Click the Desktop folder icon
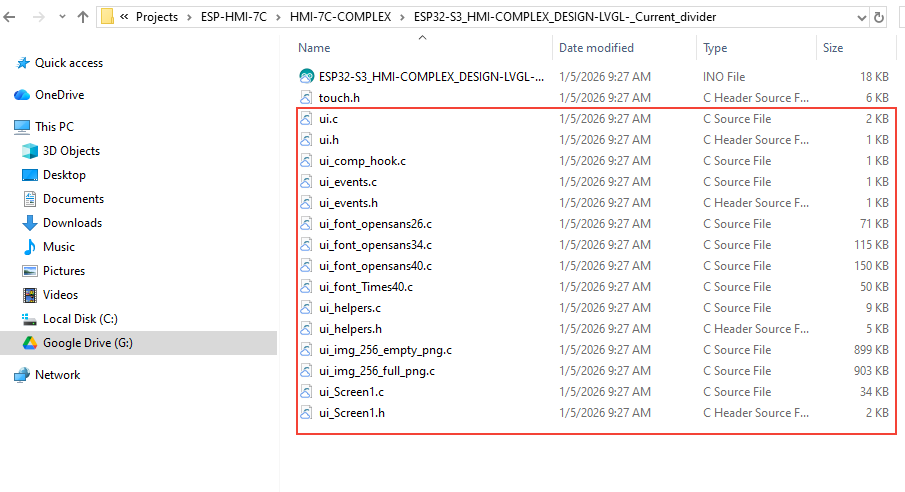Image resolution: width=905 pixels, height=492 pixels. pos(29,175)
